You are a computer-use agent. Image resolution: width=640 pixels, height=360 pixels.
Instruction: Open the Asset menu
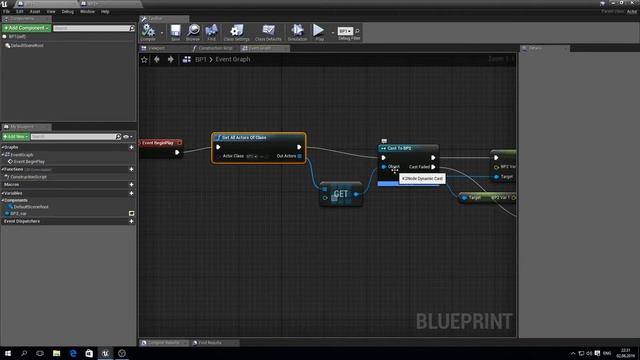click(x=35, y=11)
